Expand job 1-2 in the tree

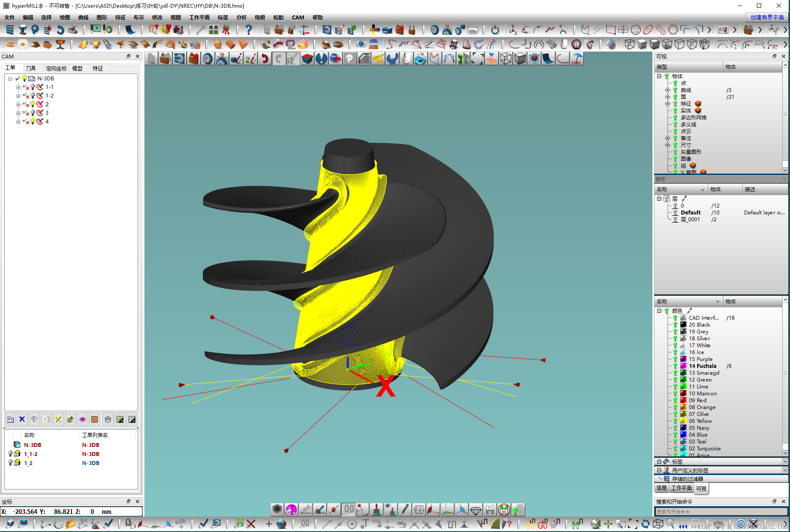pyautogui.click(x=18, y=96)
